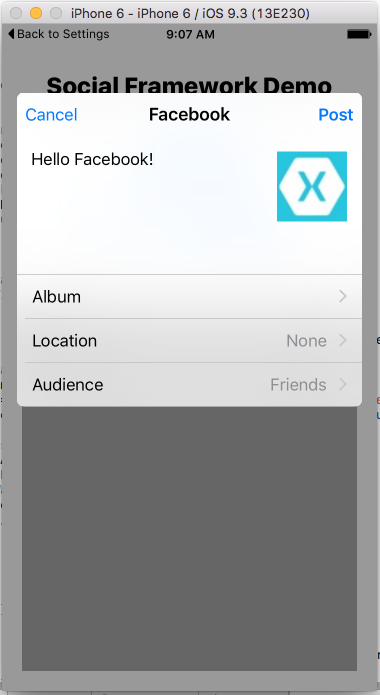This screenshot has width=380, height=695.
Task: Cancel the Facebook post
Action: tap(51, 115)
